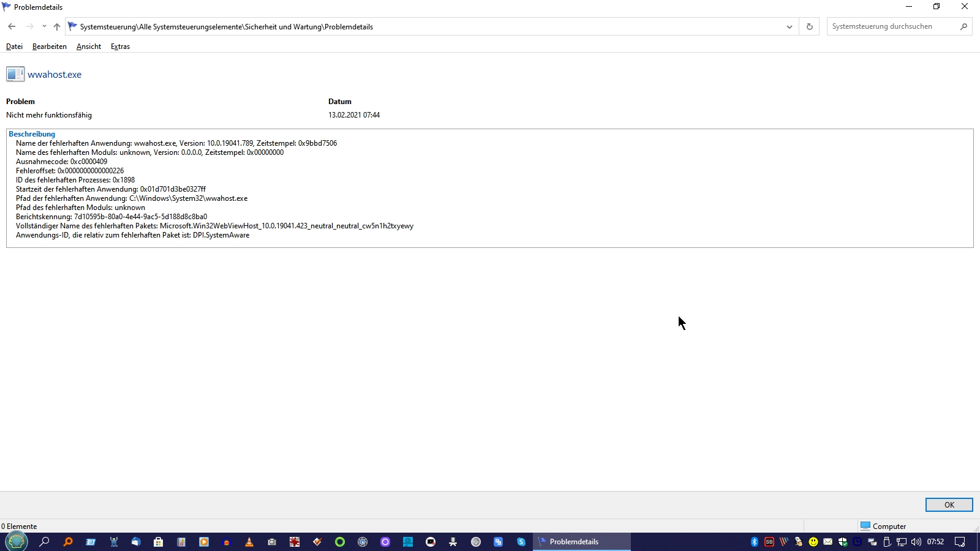980x551 pixels.
Task: Open the notification center icon
Action: pyautogui.click(x=960, y=542)
